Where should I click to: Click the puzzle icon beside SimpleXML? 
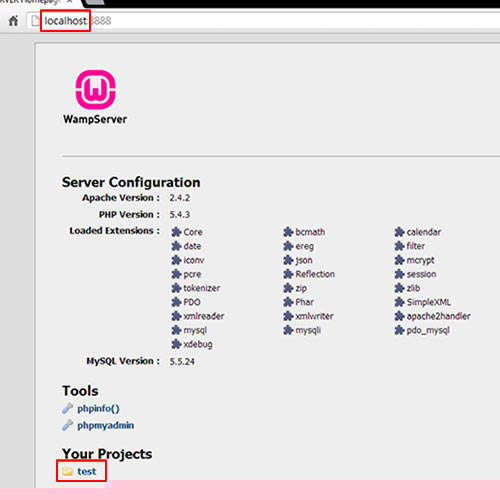tap(399, 302)
